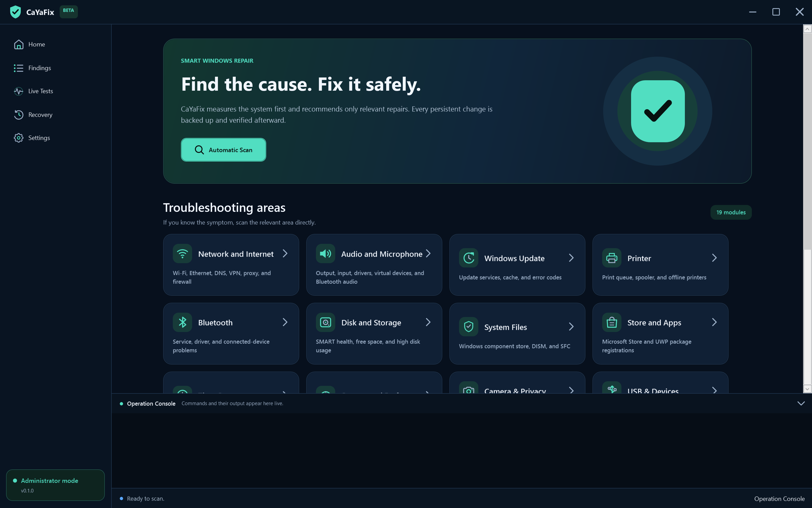Viewport: 812px width, 508px height.
Task: Switch to Live Tests
Action: click(56, 91)
